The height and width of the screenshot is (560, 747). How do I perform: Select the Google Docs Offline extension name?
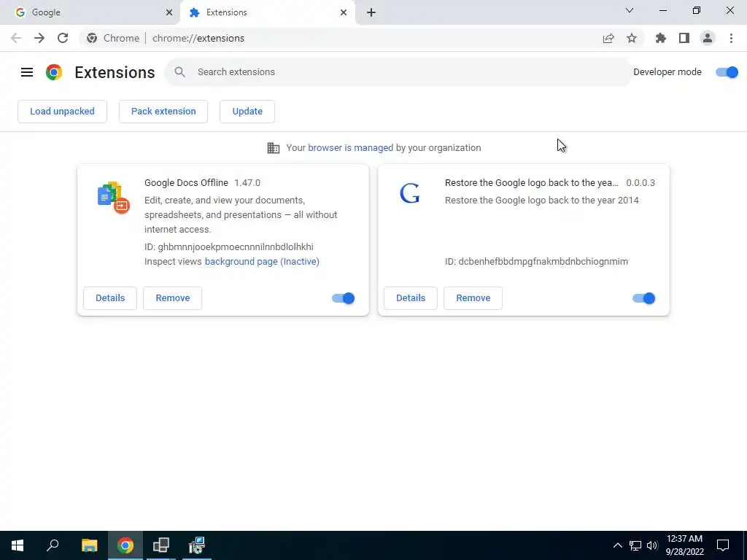pyautogui.click(x=186, y=183)
